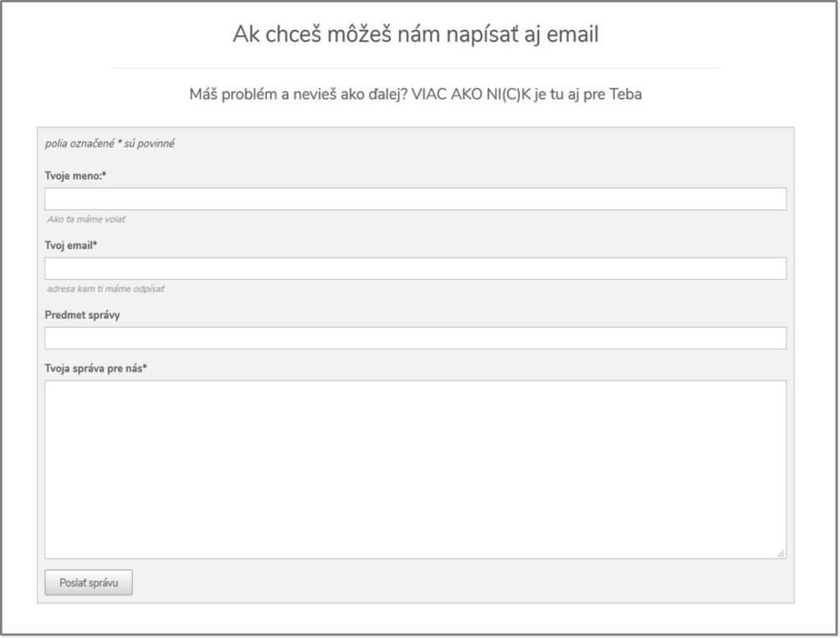Viewport: 840px width, 638px height.
Task: Select the Predmet správy input field
Action: tap(415, 338)
